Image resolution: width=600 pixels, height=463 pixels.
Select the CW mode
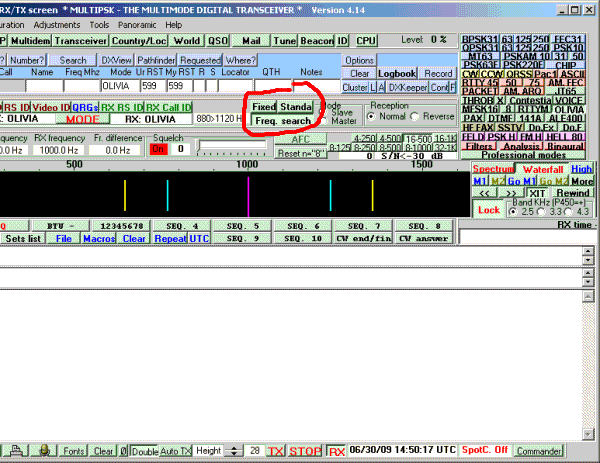coord(470,74)
